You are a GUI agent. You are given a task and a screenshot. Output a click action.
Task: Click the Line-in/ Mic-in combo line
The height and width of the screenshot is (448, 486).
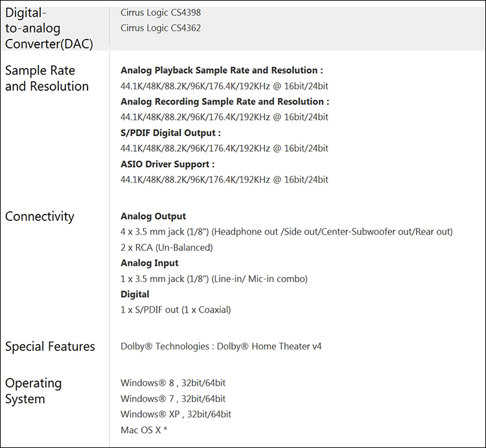point(214,279)
